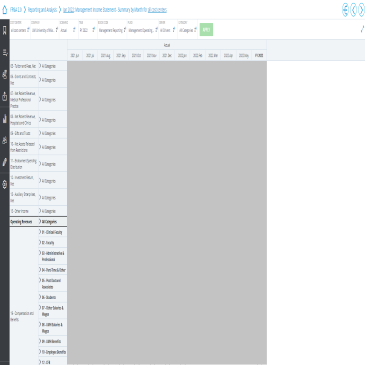Click the green Apply button
The height and width of the screenshot is (365, 365).
click(x=206, y=30)
